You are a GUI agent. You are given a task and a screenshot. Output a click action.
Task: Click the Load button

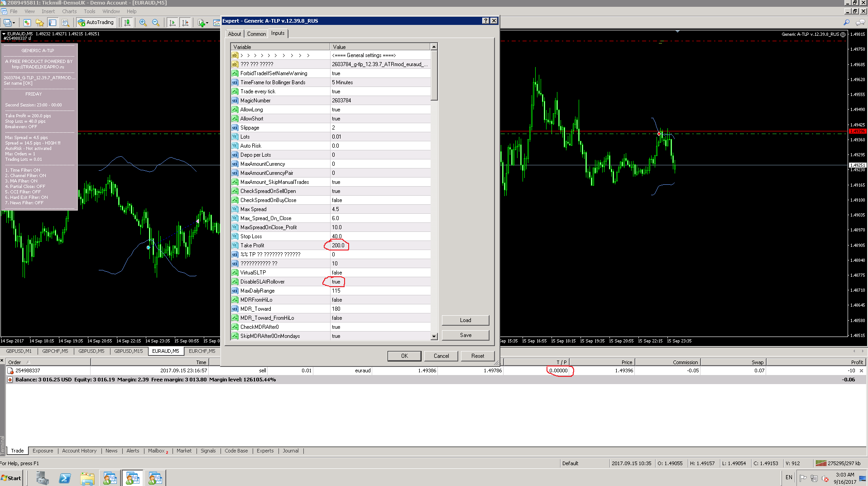465,320
